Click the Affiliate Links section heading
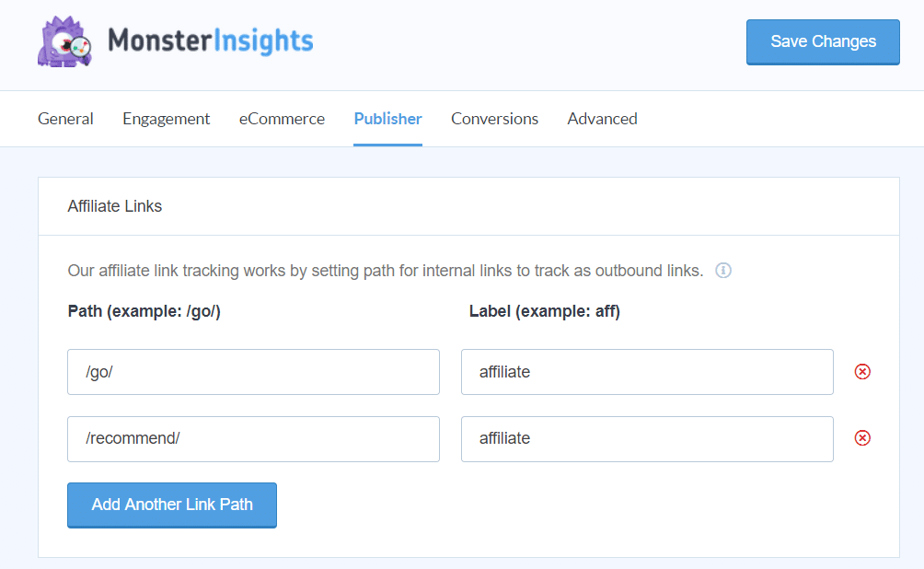Screen dimensions: 924x569 coord(114,206)
